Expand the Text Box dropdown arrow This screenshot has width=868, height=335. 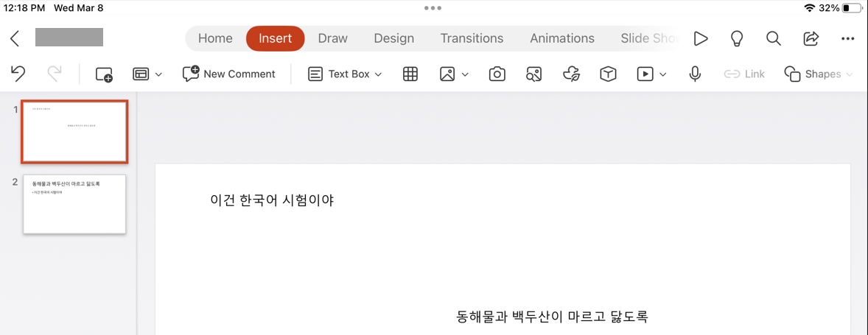coord(378,74)
